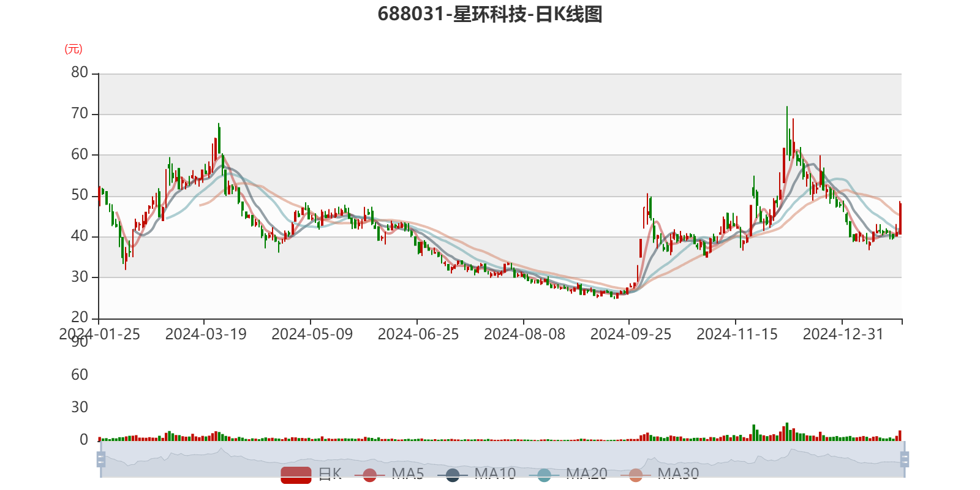This screenshot has height=490, width=980.
Task: Click the 20 price axis label
Action: pyautogui.click(x=80, y=317)
